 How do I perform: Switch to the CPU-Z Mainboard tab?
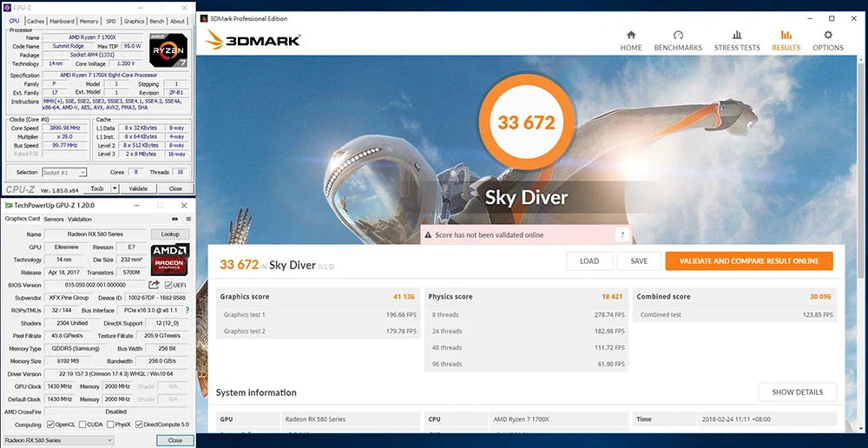[x=62, y=21]
